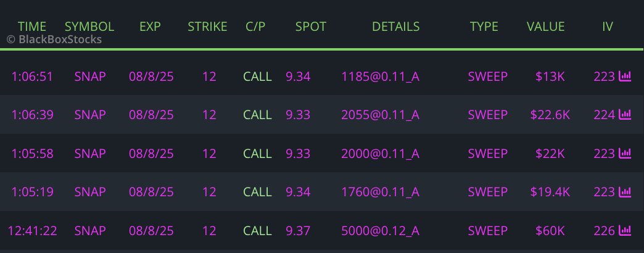Click CALL in the 12:41:22 row
The image size is (644, 253).
[x=257, y=230]
